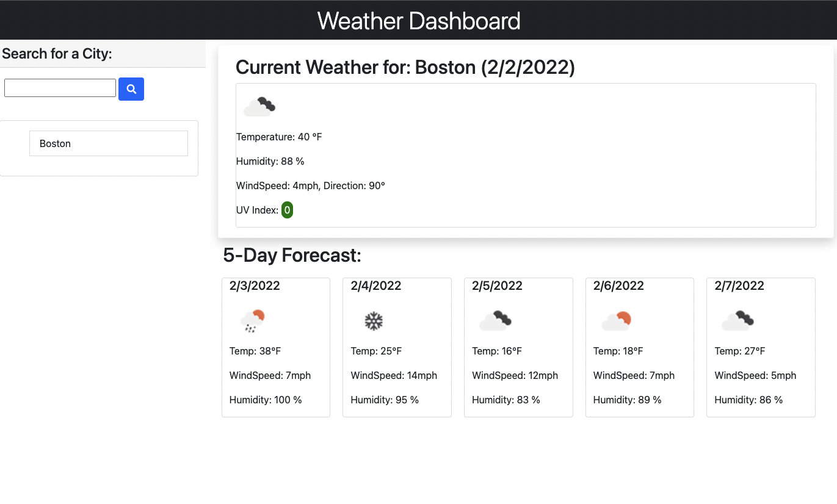Image resolution: width=837 pixels, height=504 pixels.
Task: Click the Humidity 88 % value
Action: click(270, 161)
